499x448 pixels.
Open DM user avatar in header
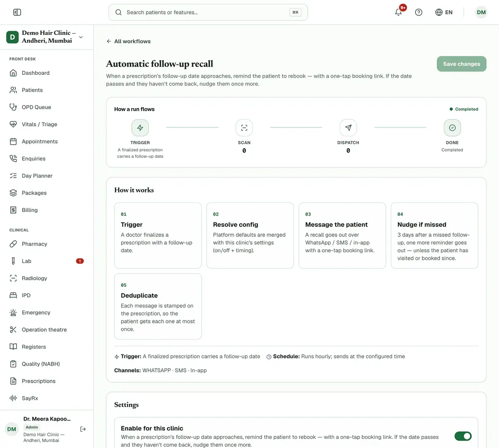click(x=482, y=12)
